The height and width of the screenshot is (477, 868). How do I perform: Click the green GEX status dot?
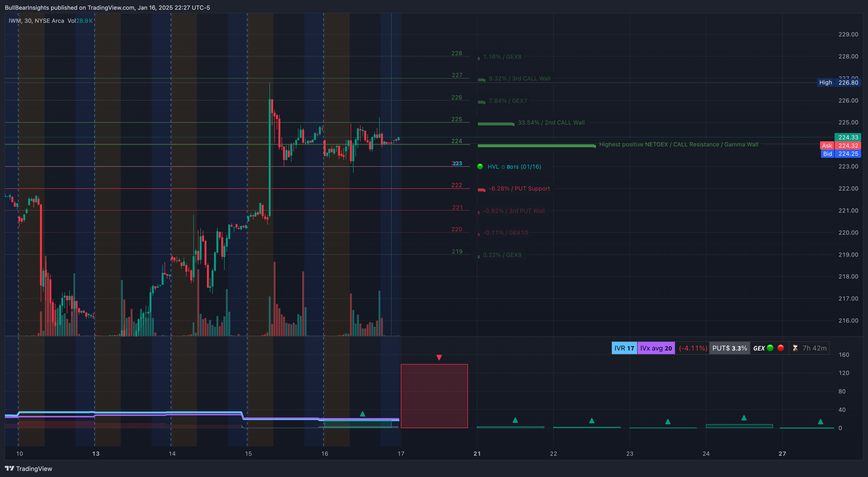point(770,348)
